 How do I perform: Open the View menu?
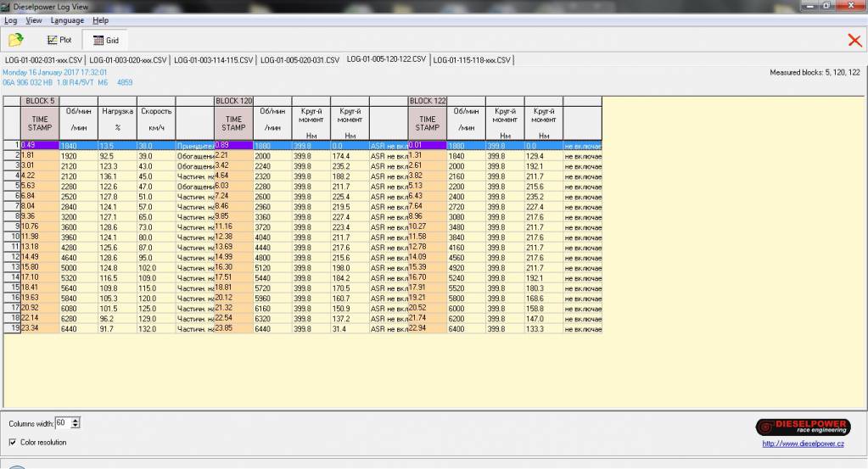pyautogui.click(x=34, y=20)
